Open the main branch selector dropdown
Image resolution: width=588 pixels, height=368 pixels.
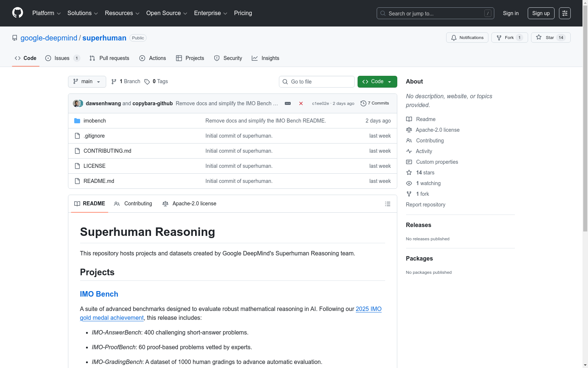pos(87,82)
